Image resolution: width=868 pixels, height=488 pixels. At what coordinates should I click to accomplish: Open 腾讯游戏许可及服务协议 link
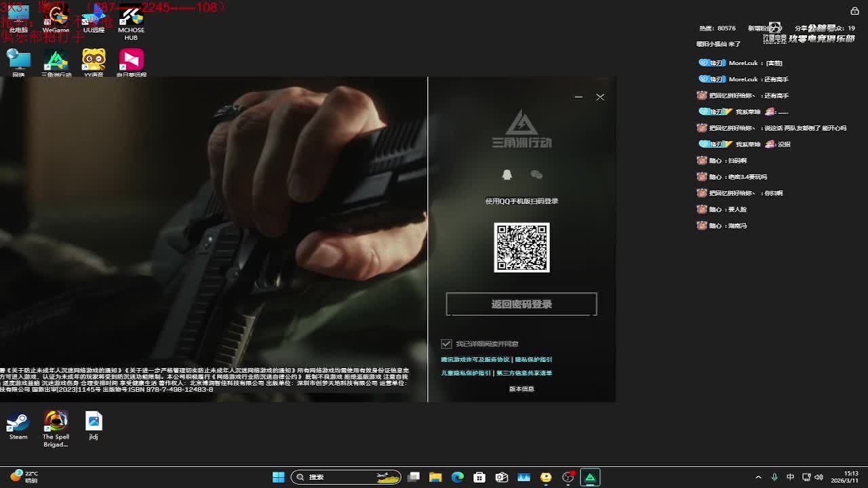click(475, 360)
